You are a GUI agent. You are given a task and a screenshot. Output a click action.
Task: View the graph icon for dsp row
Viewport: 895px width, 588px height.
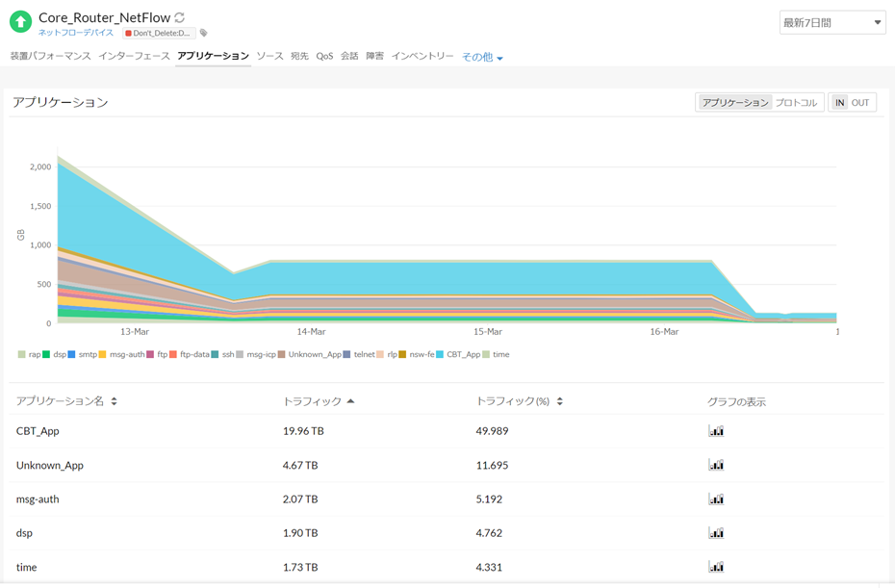pos(715,533)
